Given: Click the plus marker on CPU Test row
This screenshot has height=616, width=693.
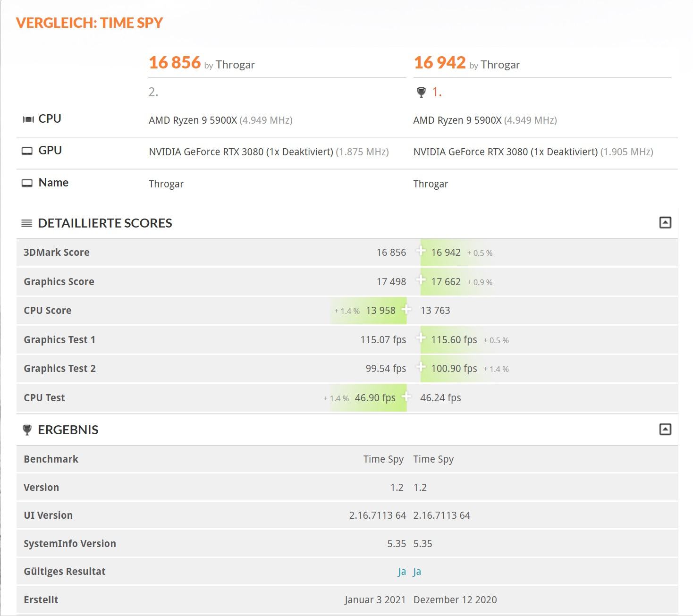Looking at the screenshot, I should pos(406,397).
